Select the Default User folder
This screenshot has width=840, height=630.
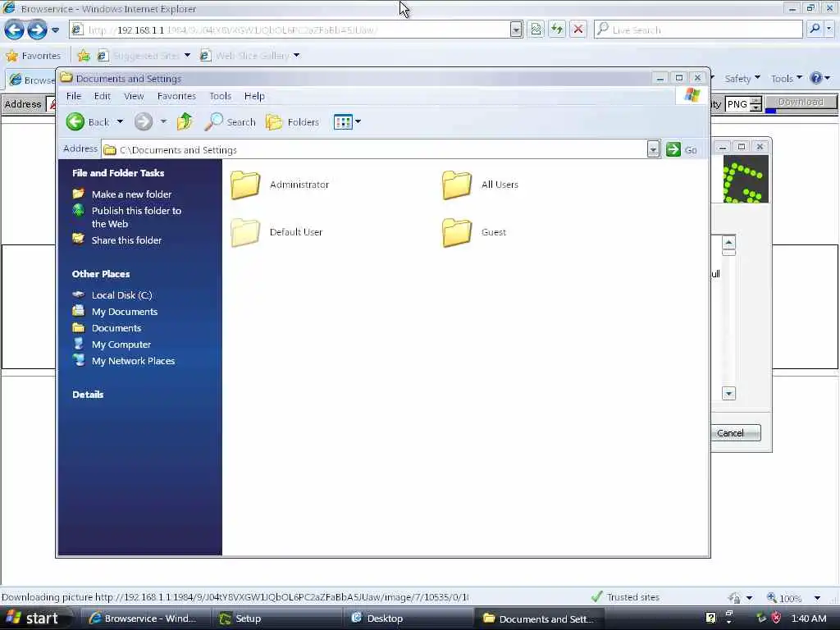[x=277, y=232]
